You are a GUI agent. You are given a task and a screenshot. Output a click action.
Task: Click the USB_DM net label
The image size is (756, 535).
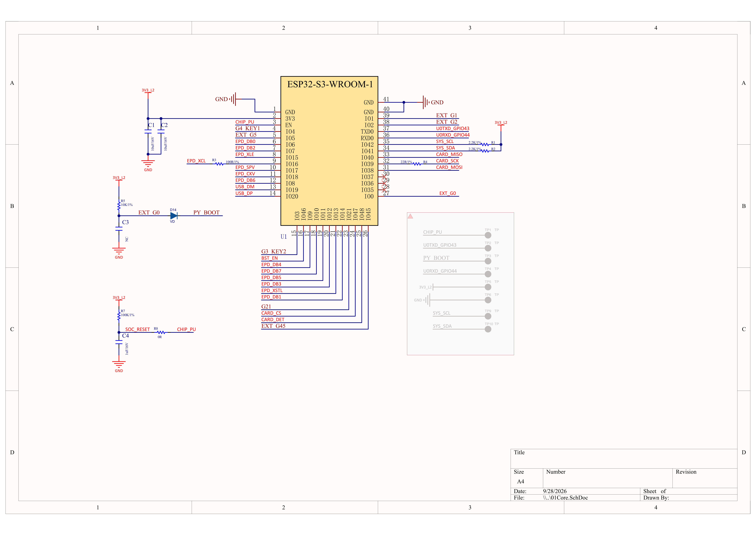click(x=245, y=187)
